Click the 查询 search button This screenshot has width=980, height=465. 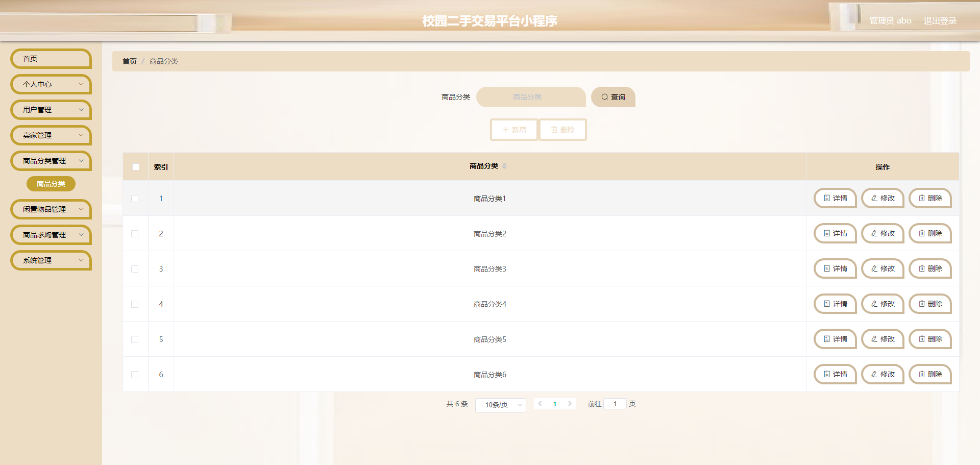[613, 97]
